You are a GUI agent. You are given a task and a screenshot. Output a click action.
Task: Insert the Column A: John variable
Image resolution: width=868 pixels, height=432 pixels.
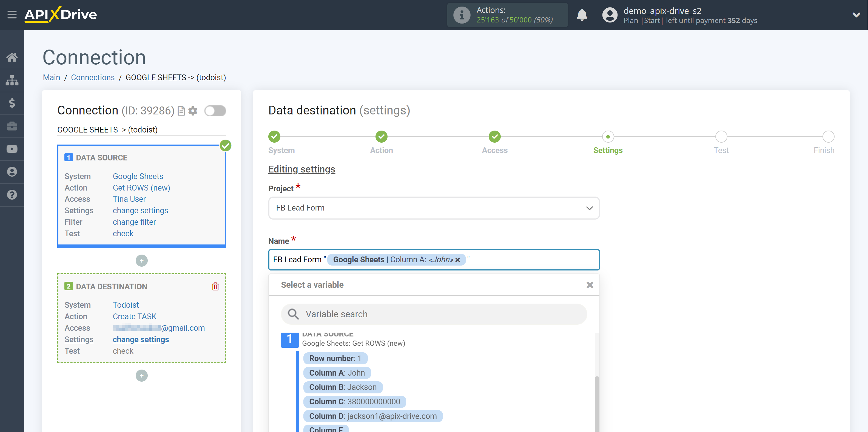tap(337, 373)
